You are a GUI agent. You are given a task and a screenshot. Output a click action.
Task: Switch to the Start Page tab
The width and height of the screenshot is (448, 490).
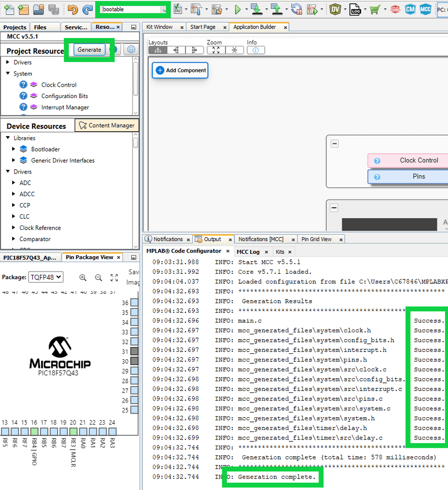(203, 27)
